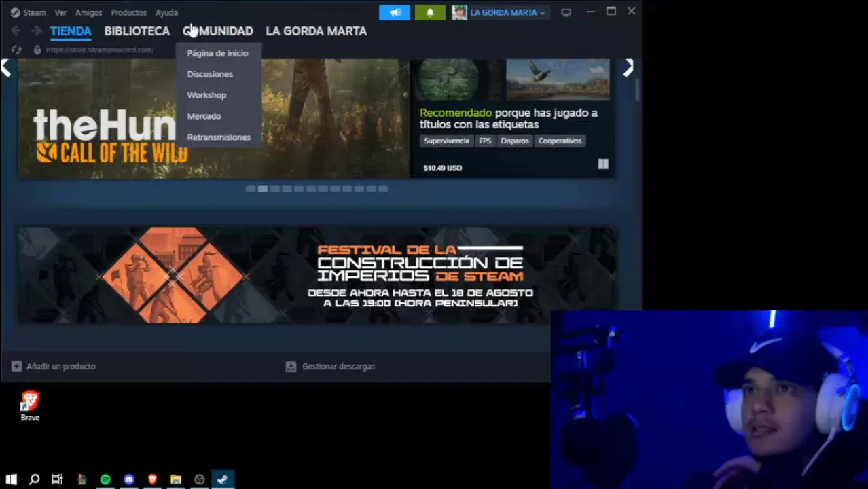Click the Supervivencia tag

[x=446, y=141]
